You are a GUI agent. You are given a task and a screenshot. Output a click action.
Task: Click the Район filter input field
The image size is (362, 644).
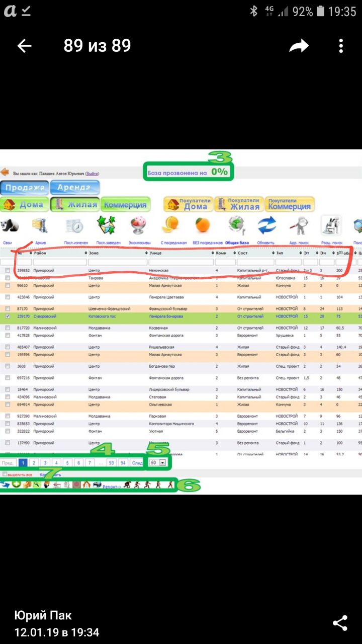pos(60,262)
